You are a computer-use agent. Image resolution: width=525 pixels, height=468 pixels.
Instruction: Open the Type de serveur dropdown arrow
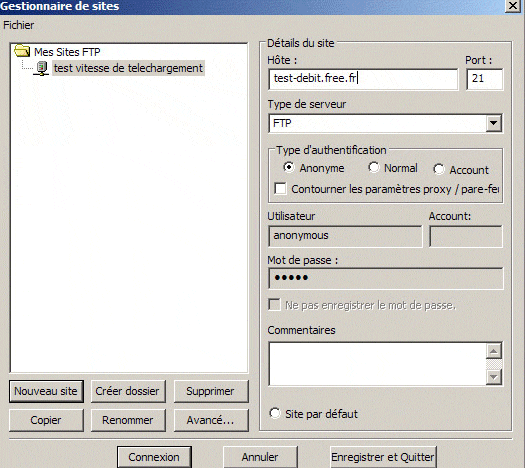(493, 123)
